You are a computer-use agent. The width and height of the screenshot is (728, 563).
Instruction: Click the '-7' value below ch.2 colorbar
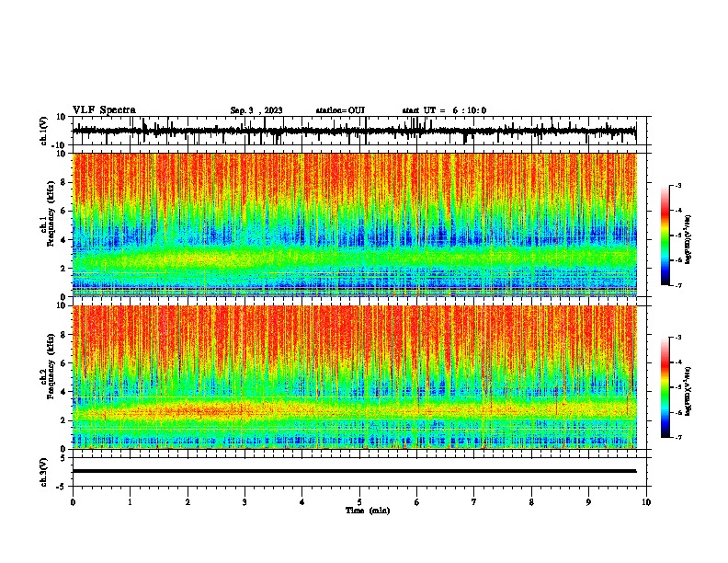678,437
